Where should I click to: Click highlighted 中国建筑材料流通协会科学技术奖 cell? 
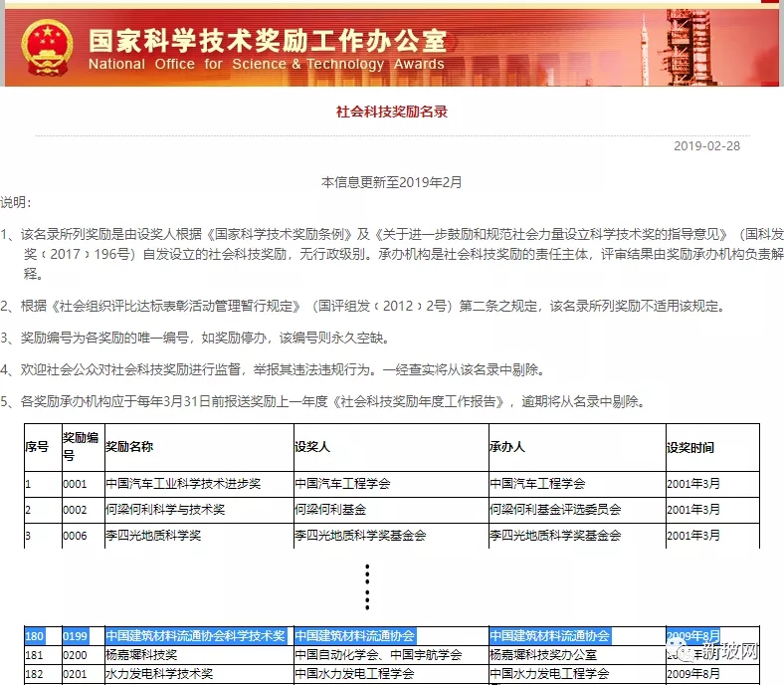195,636
